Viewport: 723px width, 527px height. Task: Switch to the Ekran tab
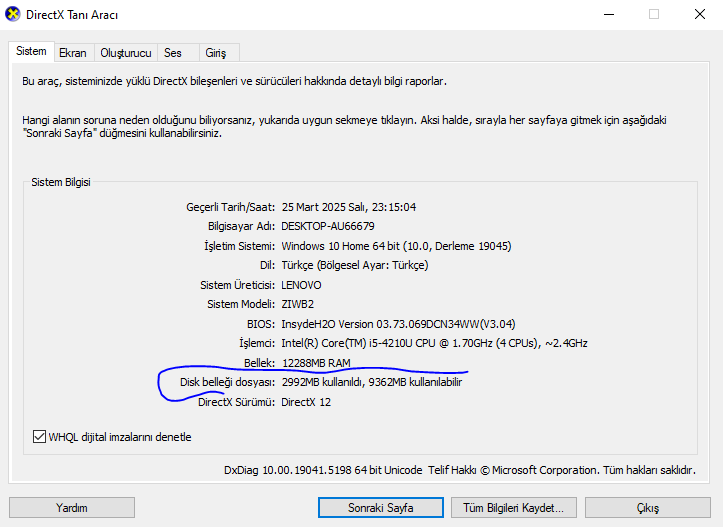(73, 53)
